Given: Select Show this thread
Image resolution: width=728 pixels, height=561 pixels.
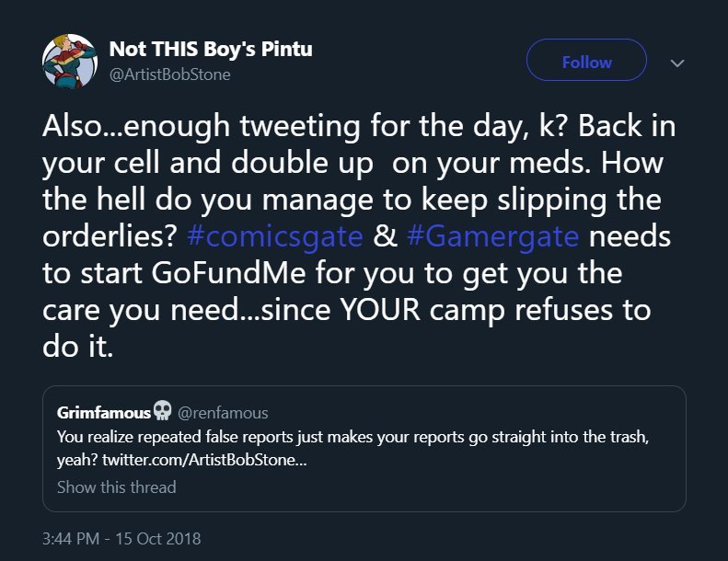Looking at the screenshot, I should [x=116, y=487].
